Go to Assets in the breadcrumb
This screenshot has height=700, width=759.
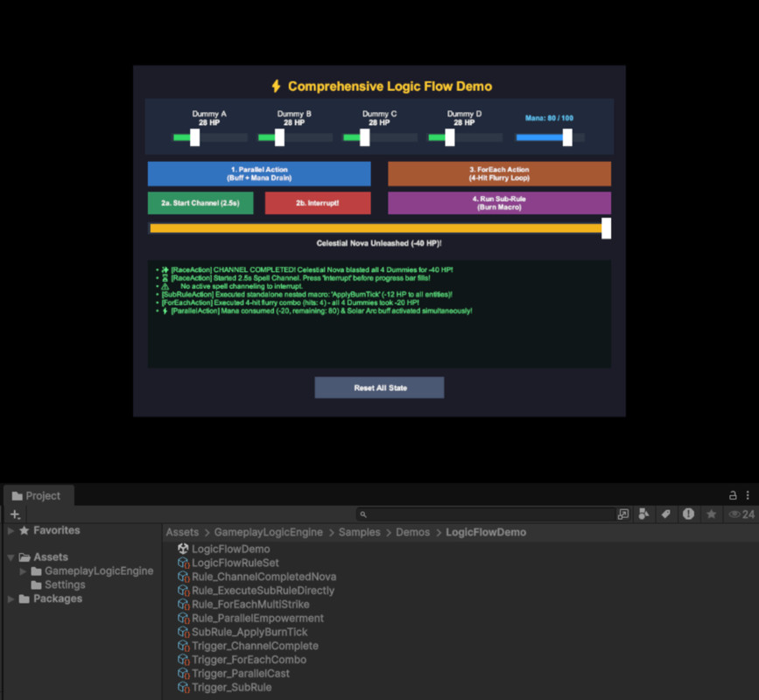[182, 532]
